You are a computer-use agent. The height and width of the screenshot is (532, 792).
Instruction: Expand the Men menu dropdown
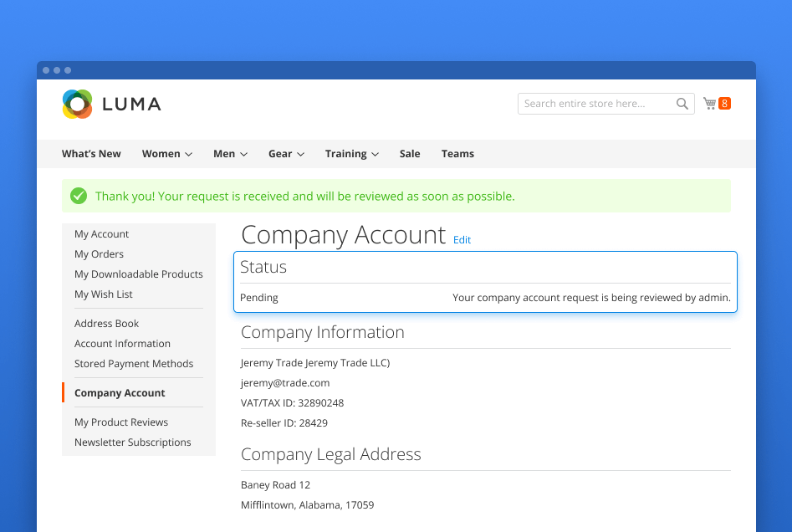[230, 153]
